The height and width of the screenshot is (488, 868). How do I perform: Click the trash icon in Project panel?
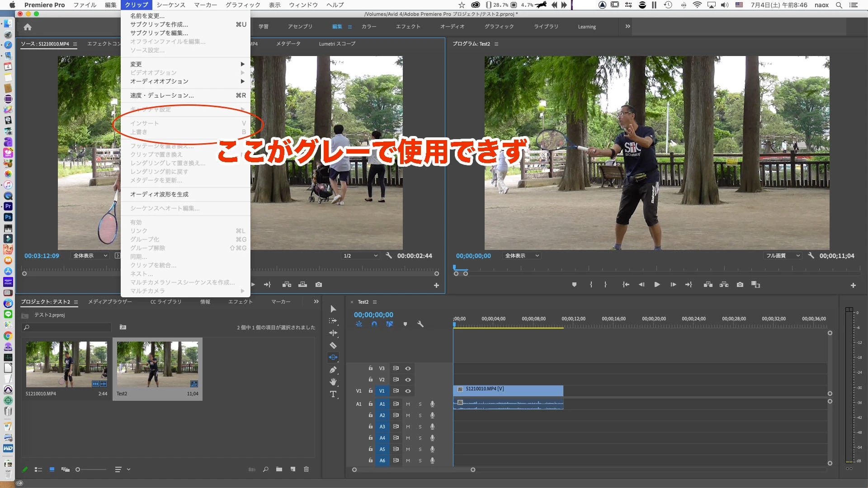[x=306, y=469]
